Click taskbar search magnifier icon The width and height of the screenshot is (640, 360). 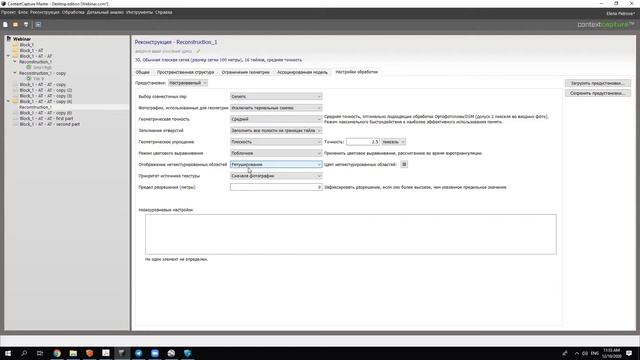tap(24, 353)
